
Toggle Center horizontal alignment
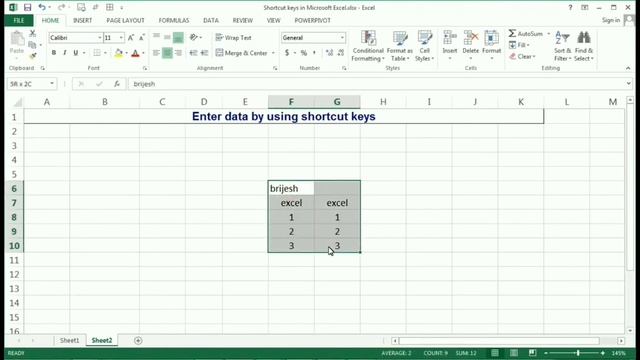coord(167,53)
